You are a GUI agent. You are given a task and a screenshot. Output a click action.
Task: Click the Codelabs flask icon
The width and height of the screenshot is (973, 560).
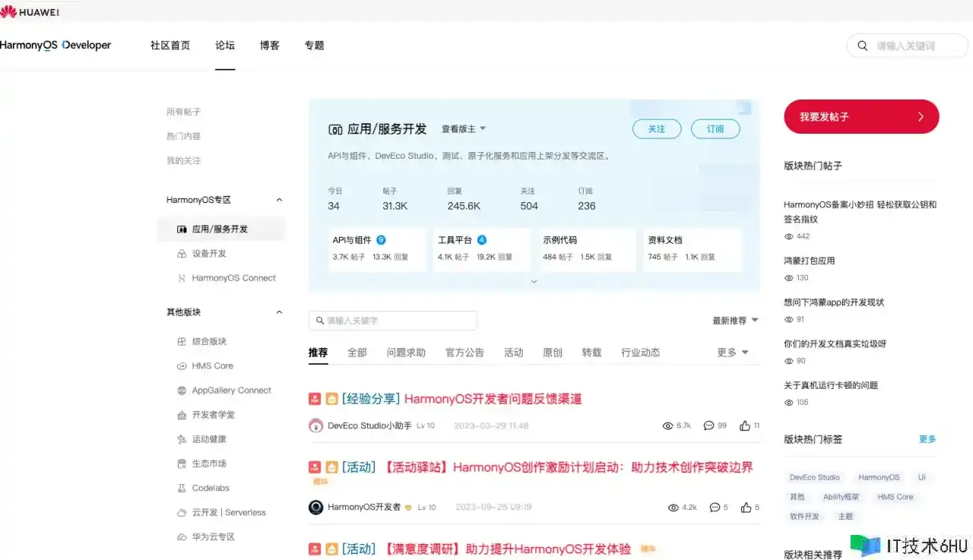182,488
